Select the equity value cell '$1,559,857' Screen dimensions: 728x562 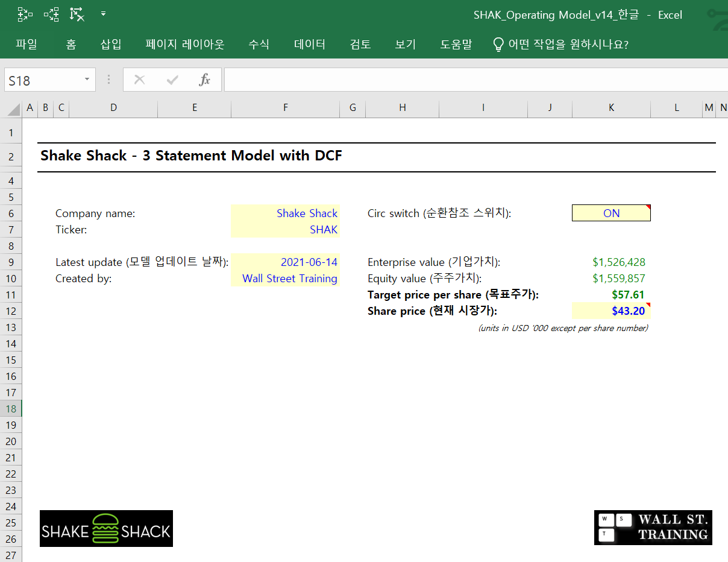(611, 279)
